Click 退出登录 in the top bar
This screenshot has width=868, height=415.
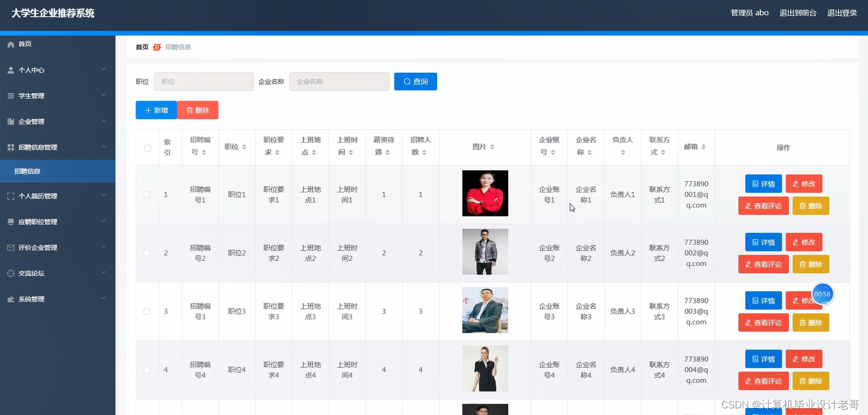pyautogui.click(x=842, y=13)
